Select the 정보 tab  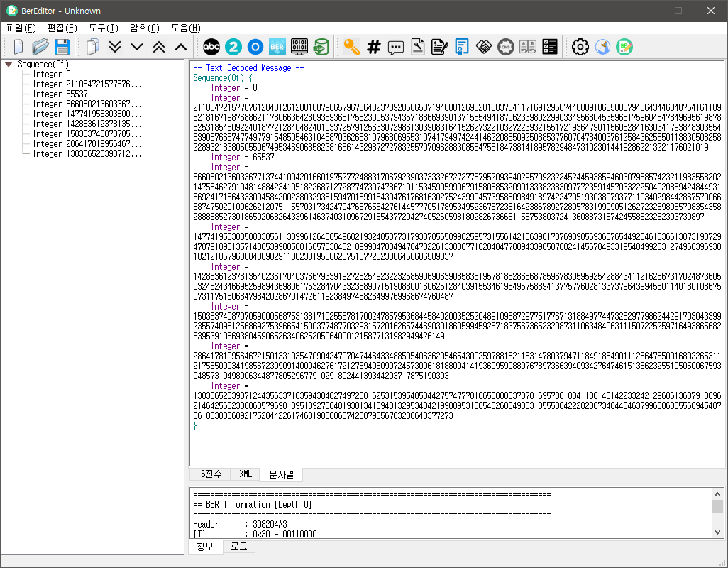[x=205, y=547]
